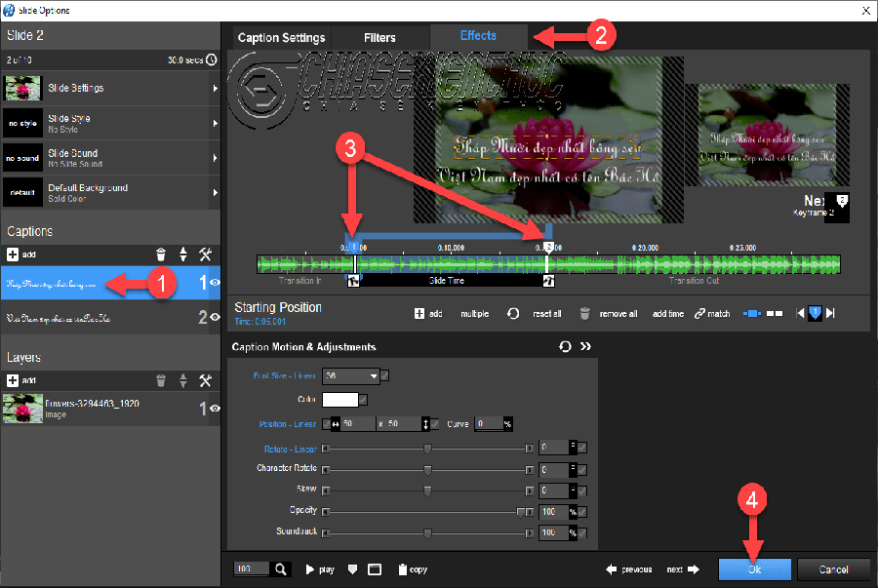Go to previous slide

point(629,569)
